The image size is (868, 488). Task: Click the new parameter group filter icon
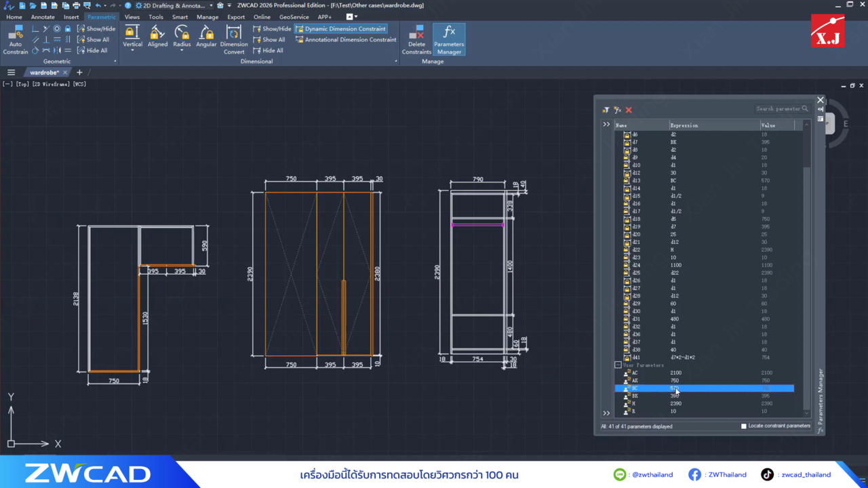(606, 110)
